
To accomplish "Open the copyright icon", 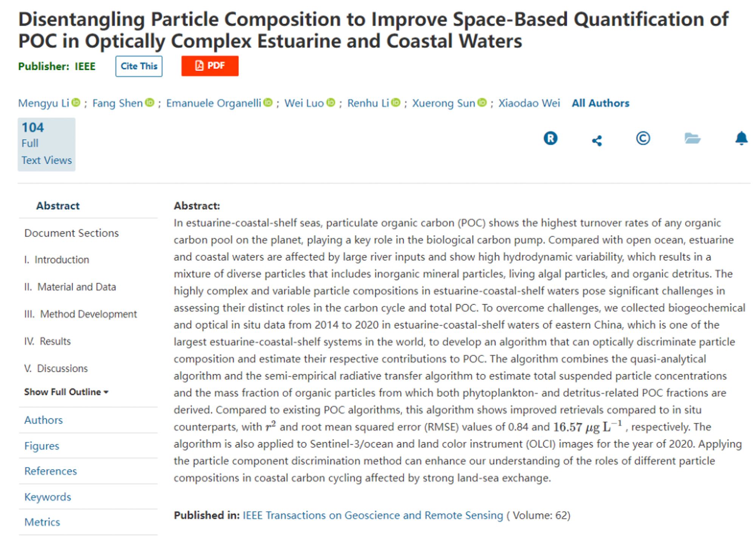I will pos(643,138).
